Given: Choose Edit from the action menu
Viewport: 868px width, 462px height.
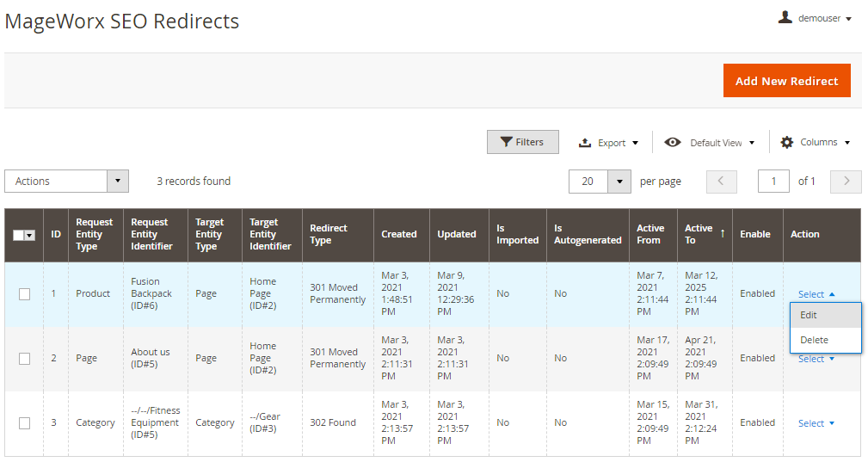Looking at the screenshot, I should (809, 315).
